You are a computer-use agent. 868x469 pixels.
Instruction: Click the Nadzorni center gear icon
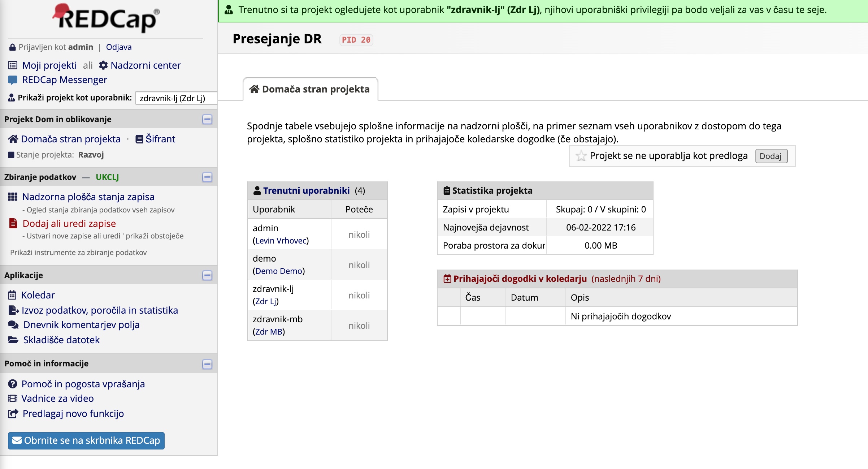click(x=103, y=65)
